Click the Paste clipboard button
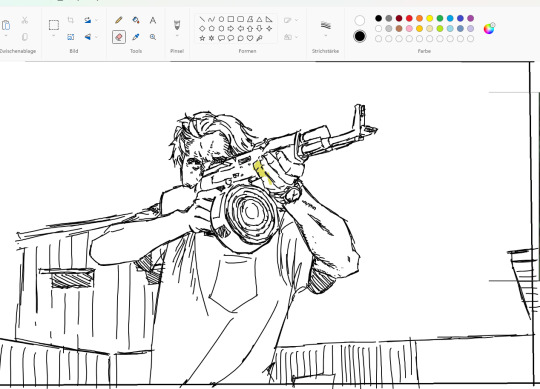Image resolution: width=540 pixels, height=389 pixels. (x=6, y=25)
